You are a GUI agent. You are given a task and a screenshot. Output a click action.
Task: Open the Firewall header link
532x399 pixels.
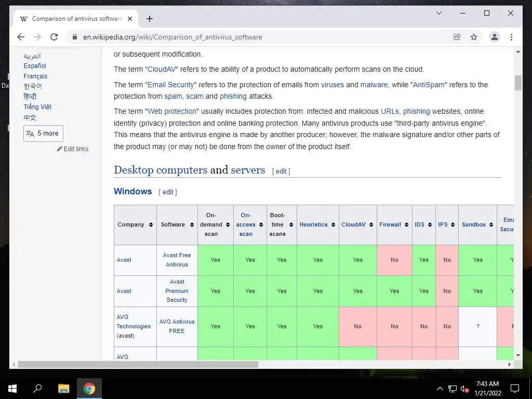point(390,224)
